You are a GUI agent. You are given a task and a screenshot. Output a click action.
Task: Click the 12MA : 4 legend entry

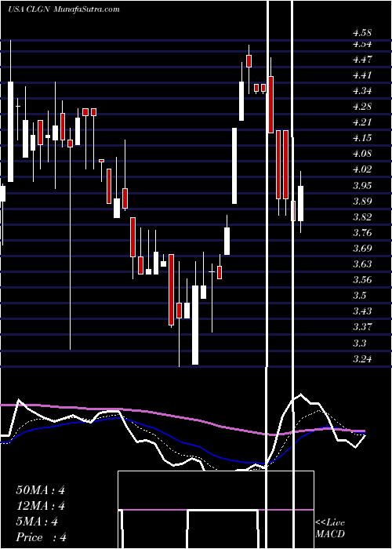pyautogui.click(x=40, y=506)
